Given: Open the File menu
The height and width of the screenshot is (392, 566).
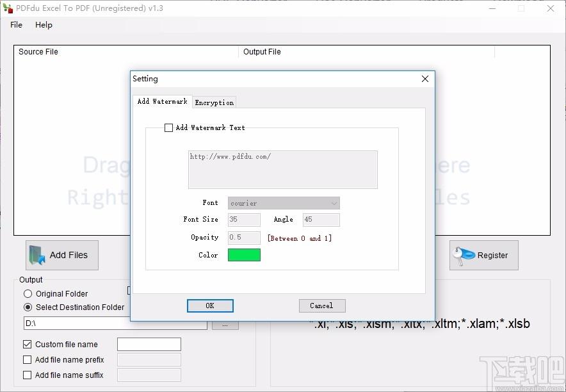Looking at the screenshot, I should point(16,25).
